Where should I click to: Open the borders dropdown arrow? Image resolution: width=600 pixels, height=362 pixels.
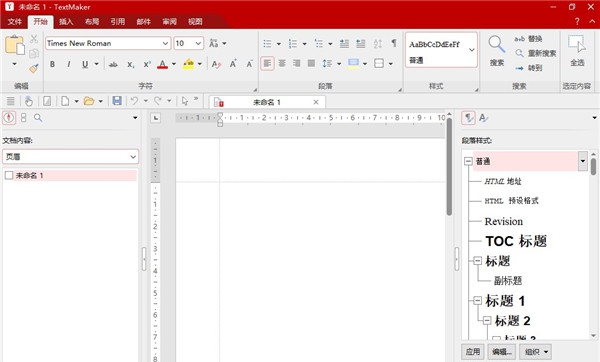coord(391,64)
